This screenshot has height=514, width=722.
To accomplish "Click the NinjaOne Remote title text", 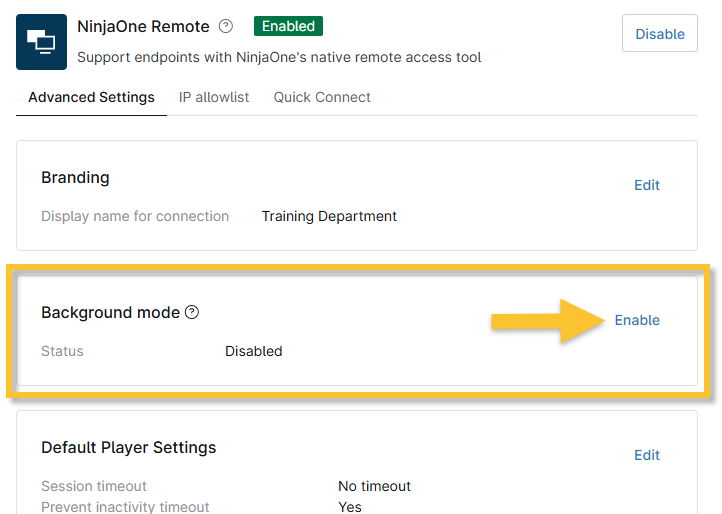I will tap(143, 27).
